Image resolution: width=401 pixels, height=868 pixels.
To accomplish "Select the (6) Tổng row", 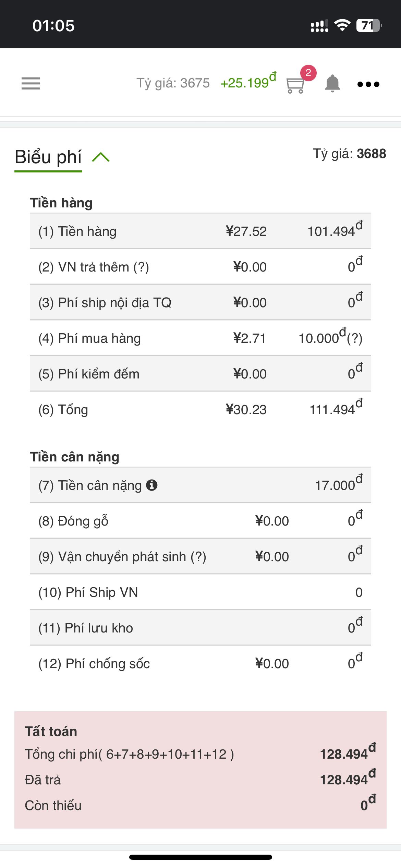I will tap(200, 409).
